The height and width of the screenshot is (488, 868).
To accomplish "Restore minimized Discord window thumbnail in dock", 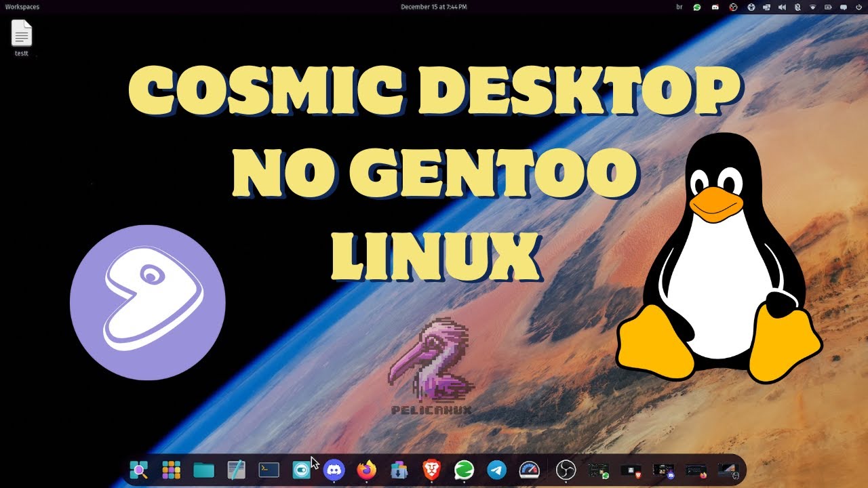I will (663, 469).
